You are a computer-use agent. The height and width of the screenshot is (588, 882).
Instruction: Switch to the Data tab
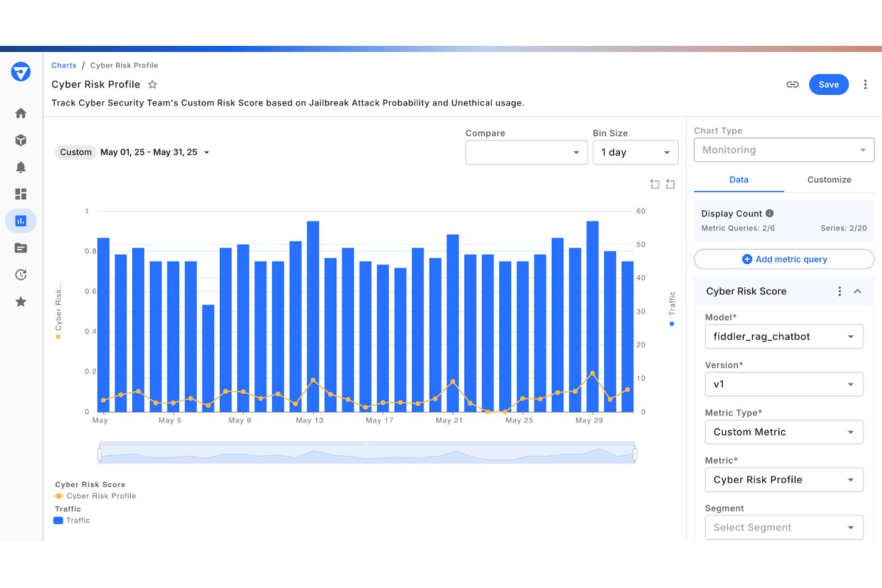click(739, 180)
